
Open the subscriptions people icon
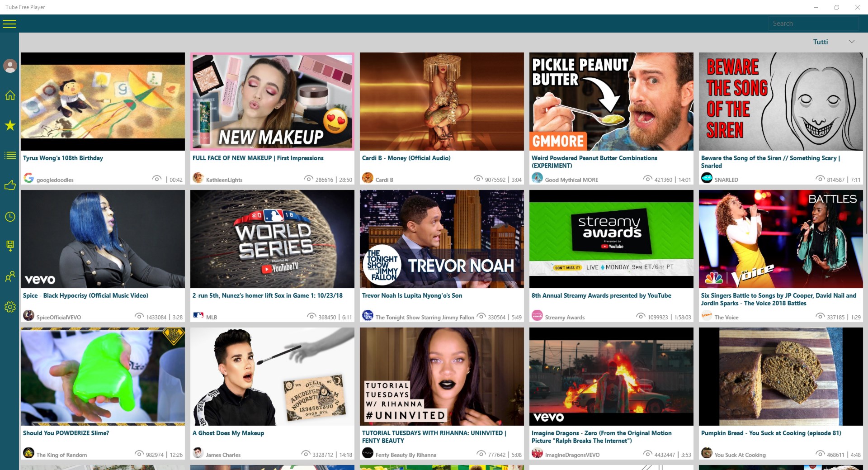tap(10, 276)
